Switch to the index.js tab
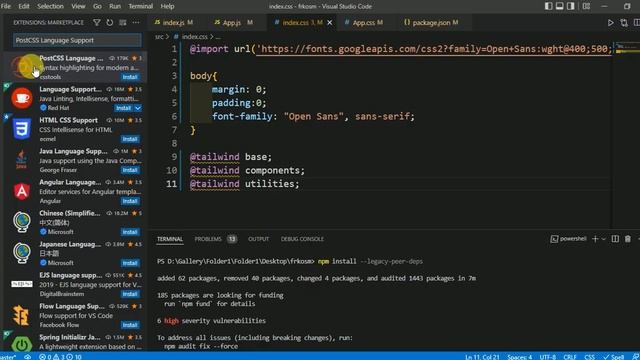 pos(173,23)
